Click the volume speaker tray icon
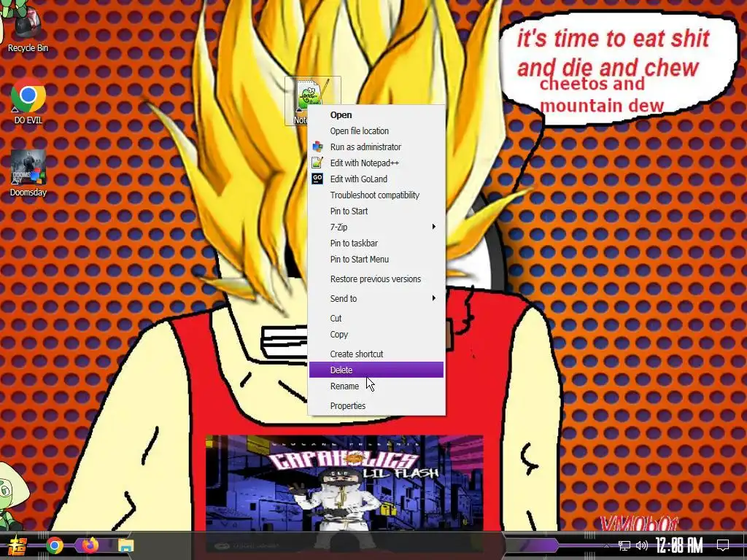Image resolution: width=747 pixels, height=560 pixels. (x=642, y=545)
